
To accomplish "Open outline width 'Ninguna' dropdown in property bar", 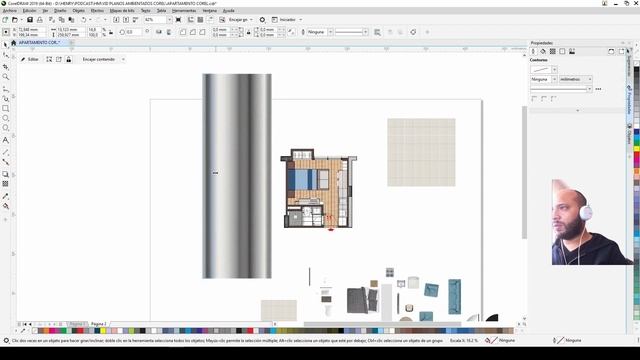I will tap(330, 32).
